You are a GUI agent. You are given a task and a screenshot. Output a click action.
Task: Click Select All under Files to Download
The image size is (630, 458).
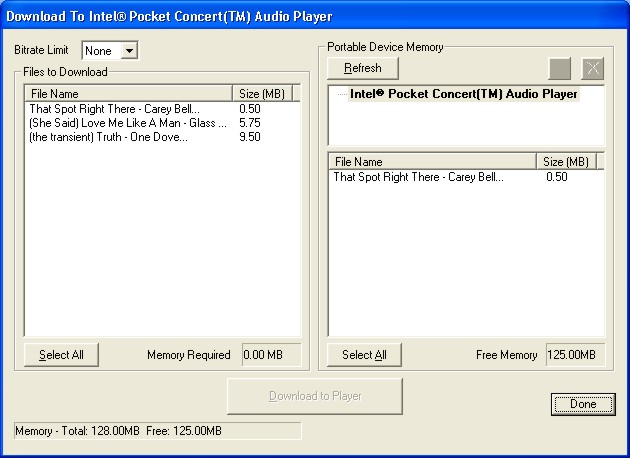click(x=61, y=355)
